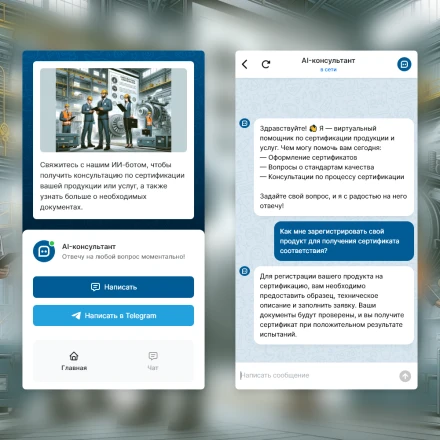Select the blue user question bubble
This screenshot has width=440, height=440.
344,241
